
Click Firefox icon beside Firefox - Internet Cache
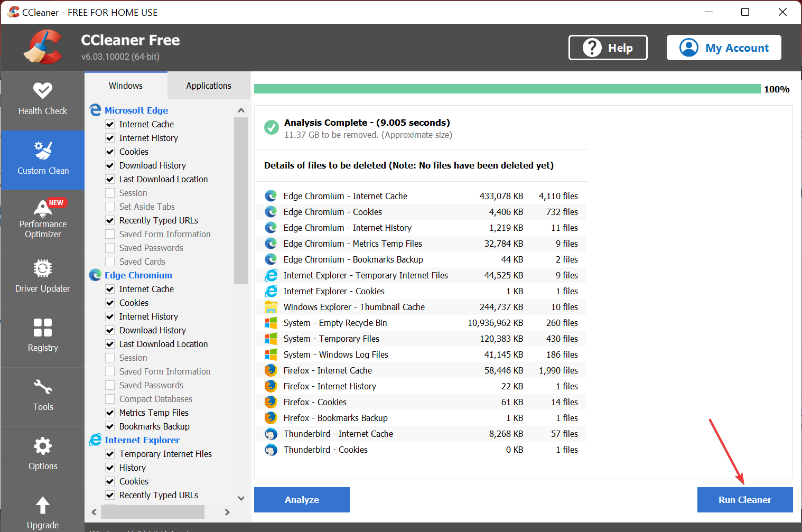[271, 370]
